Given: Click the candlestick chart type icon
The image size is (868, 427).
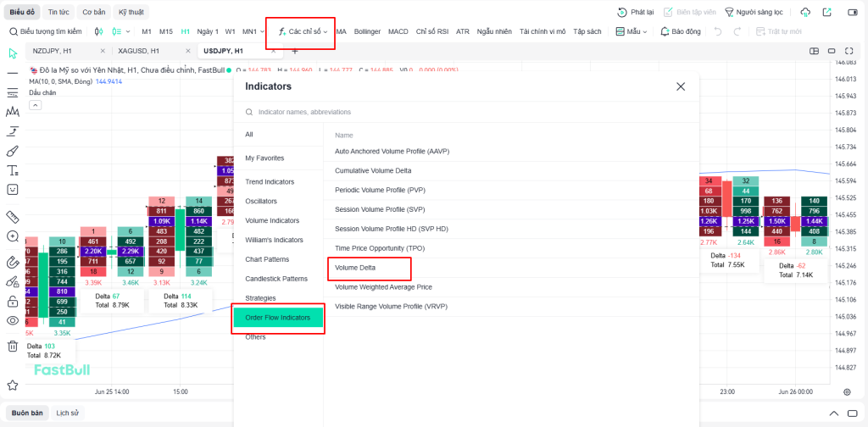Looking at the screenshot, I should (x=98, y=31).
